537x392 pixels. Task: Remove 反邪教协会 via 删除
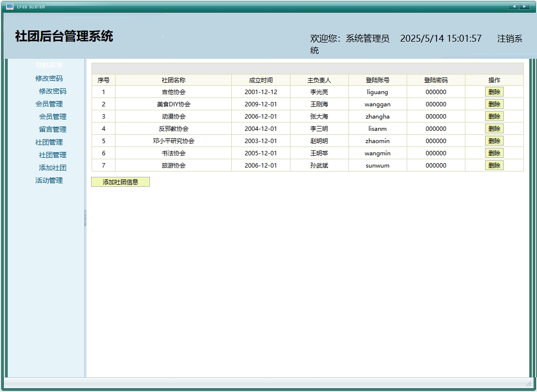[x=494, y=128]
